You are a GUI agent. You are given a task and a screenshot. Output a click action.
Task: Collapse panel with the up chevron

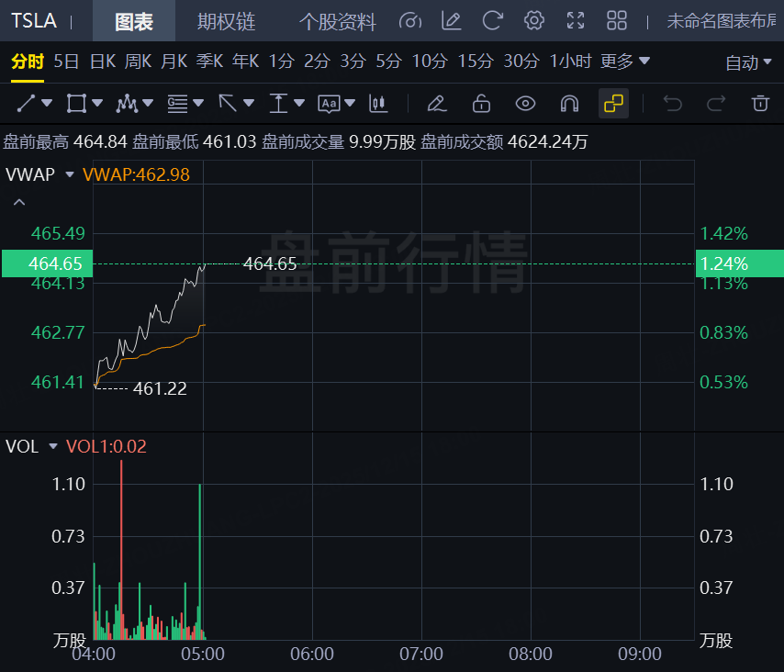point(19,202)
